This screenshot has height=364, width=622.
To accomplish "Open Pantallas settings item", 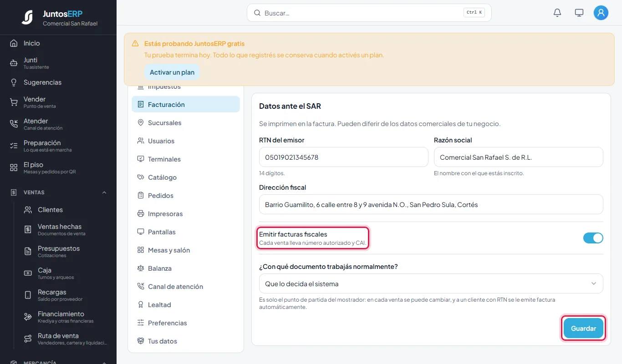I will click(186, 232).
